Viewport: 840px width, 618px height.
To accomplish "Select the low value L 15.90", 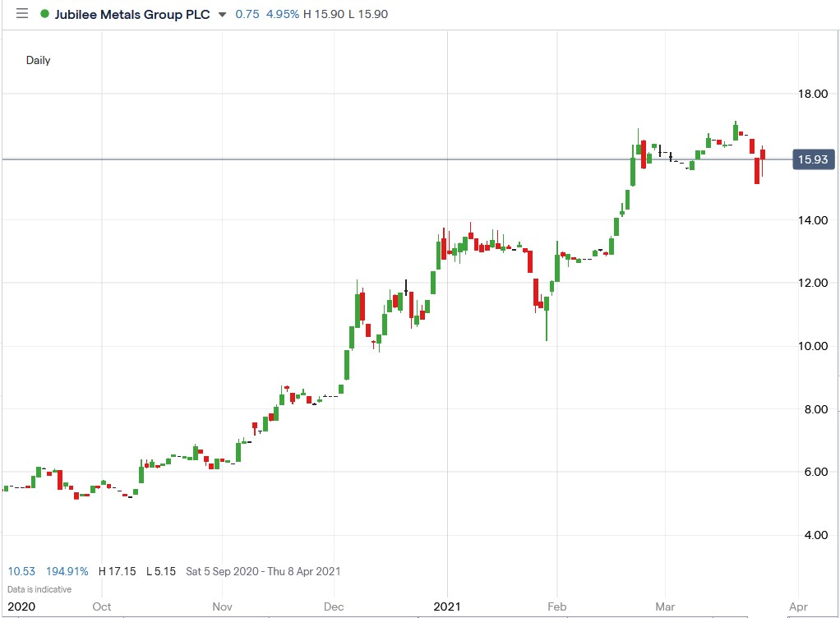I will pos(372,14).
